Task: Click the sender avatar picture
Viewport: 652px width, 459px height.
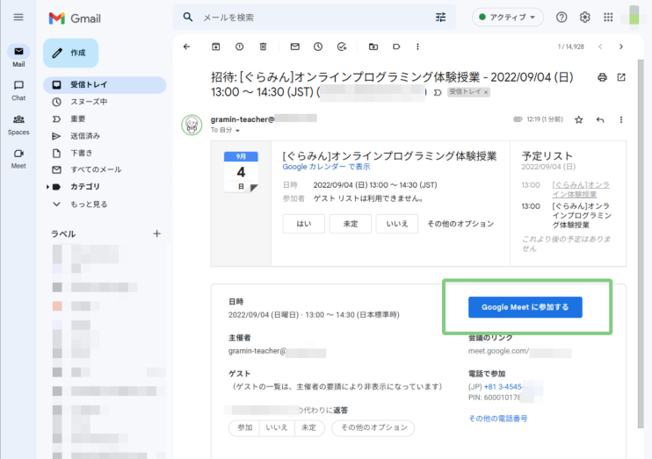Action: coord(192,125)
